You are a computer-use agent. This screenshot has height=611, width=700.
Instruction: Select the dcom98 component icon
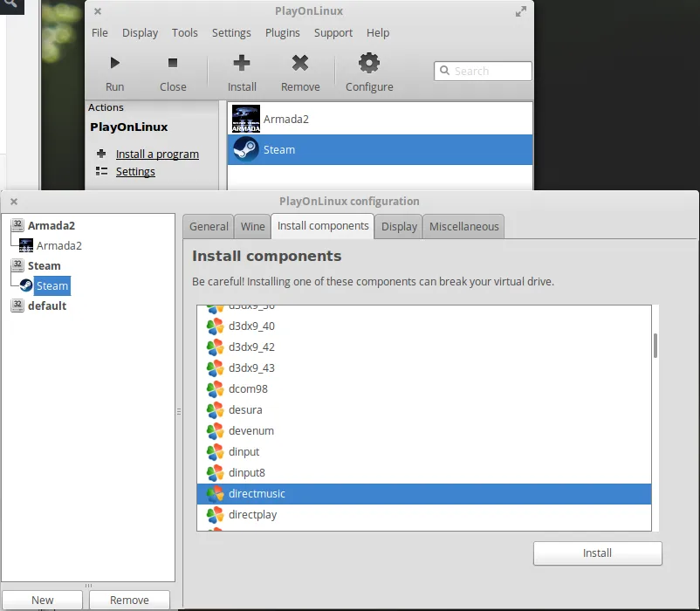click(215, 388)
